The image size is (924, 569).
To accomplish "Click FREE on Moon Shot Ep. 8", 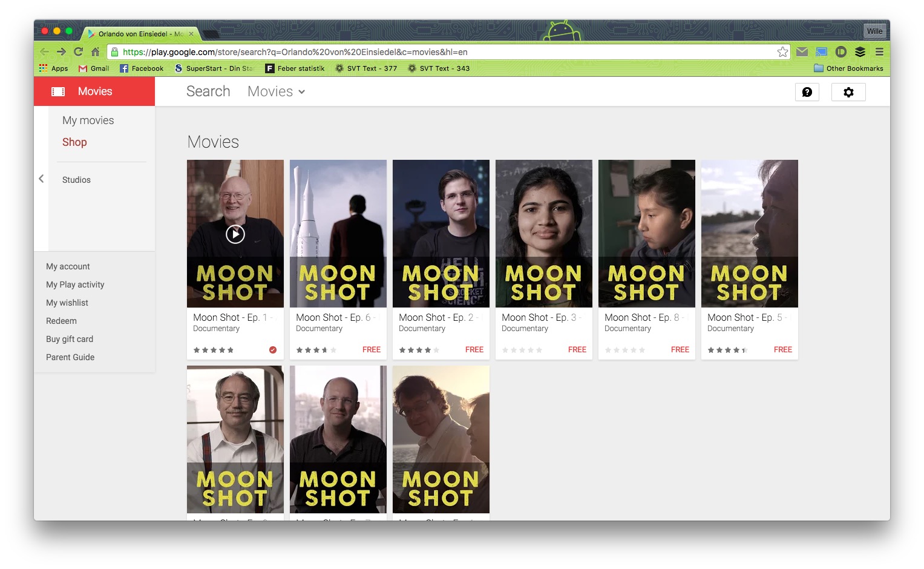I will pyautogui.click(x=680, y=350).
